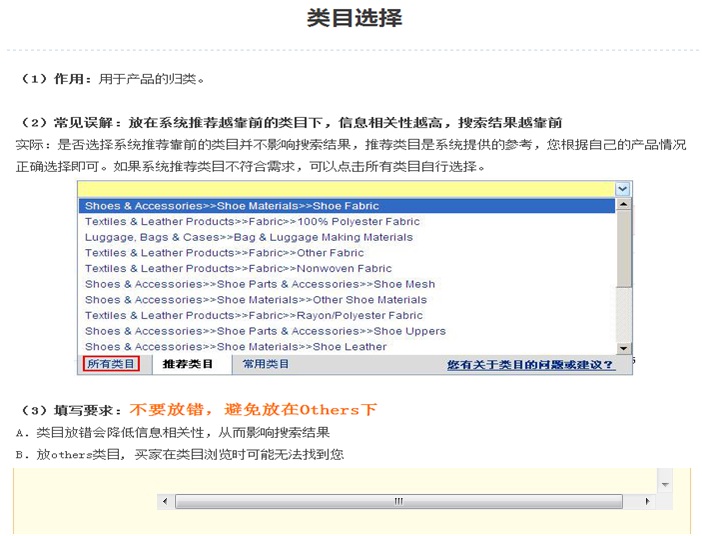Choose Fabric>>Nonwoven Fabric category
The width and height of the screenshot is (702, 536).
pos(347,269)
